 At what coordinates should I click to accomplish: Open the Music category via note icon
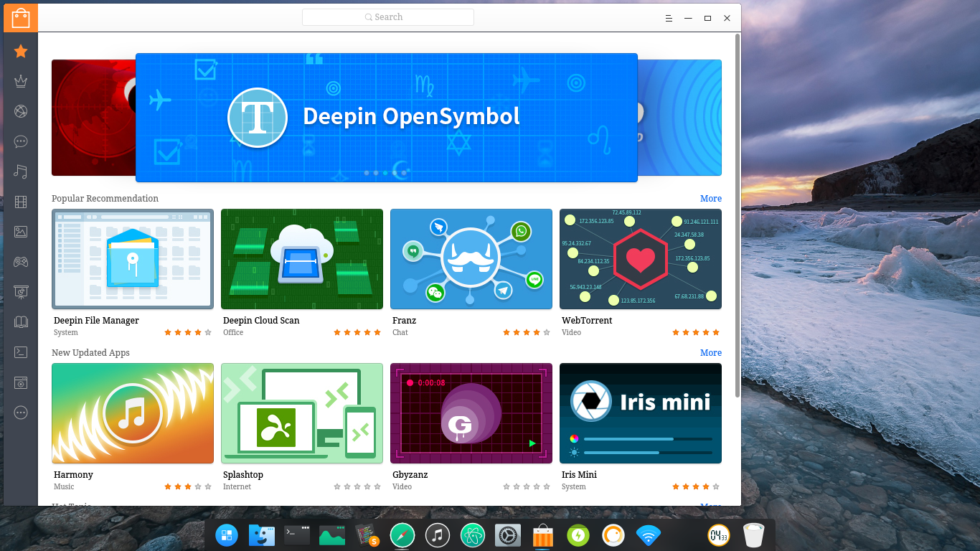20,171
